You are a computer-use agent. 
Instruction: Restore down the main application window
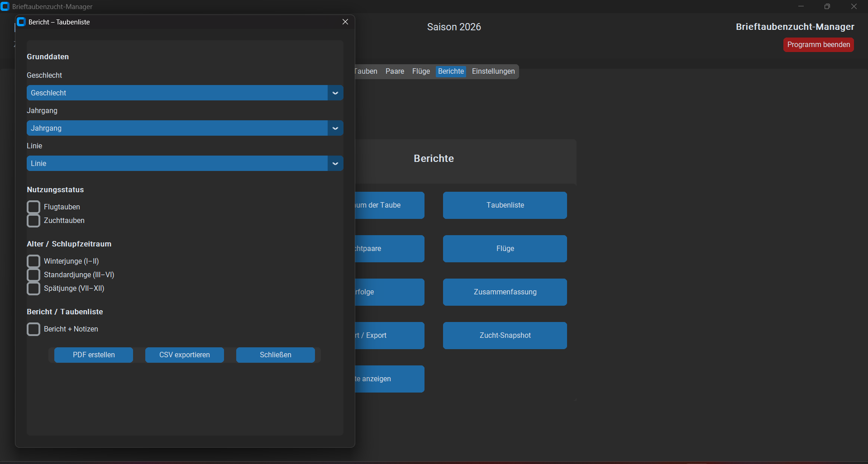tap(827, 6)
